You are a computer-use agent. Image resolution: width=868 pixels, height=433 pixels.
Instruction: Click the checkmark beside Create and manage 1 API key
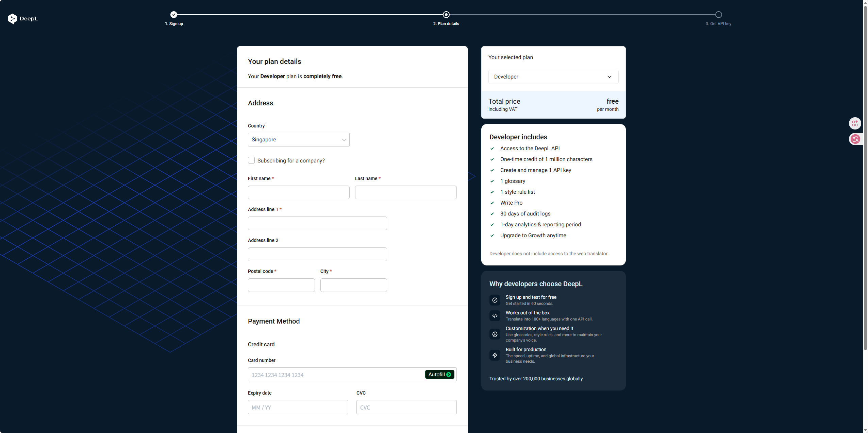coord(492,170)
